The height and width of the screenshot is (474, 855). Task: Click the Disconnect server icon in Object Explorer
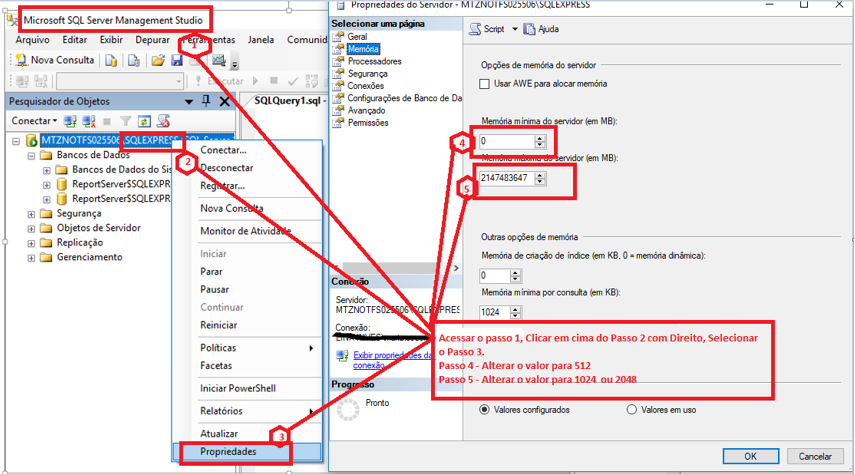click(89, 121)
